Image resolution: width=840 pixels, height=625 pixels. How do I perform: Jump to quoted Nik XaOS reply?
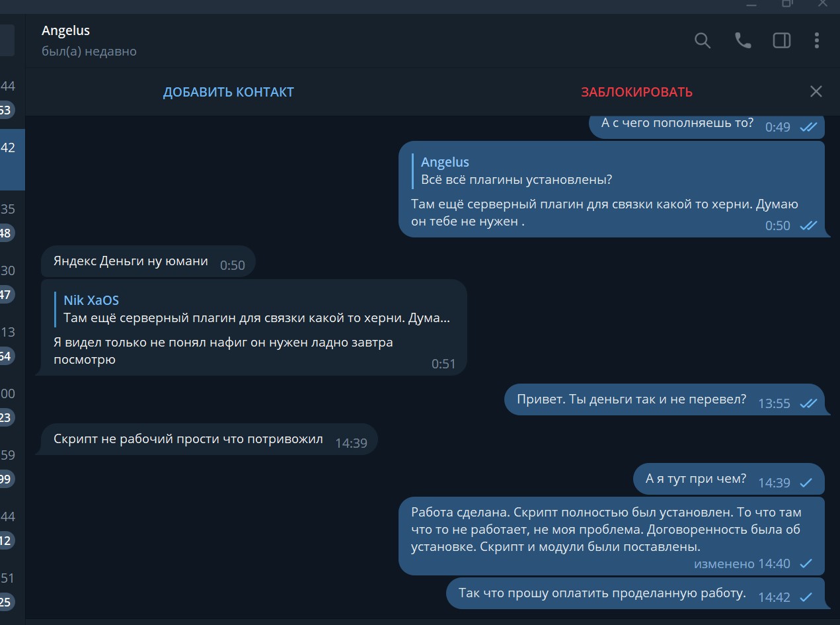coord(256,310)
